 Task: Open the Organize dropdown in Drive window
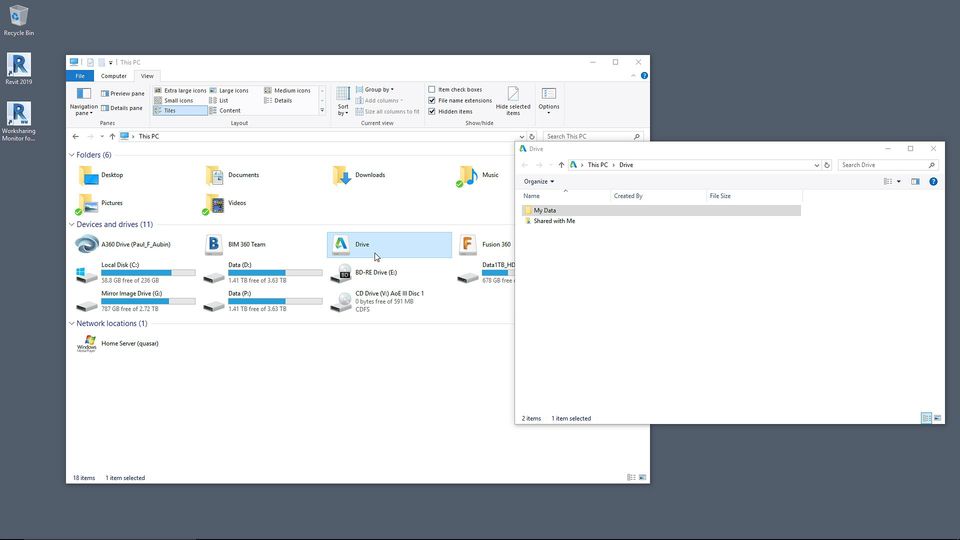click(539, 182)
